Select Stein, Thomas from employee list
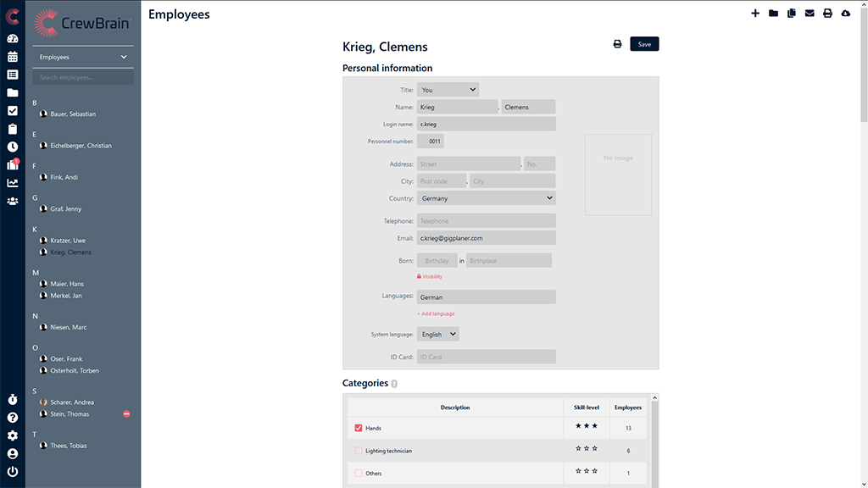 coord(70,414)
